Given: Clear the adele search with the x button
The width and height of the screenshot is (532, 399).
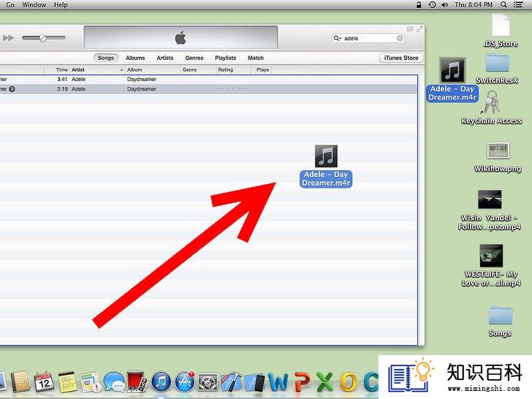Looking at the screenshot, I should coord(400,38).
